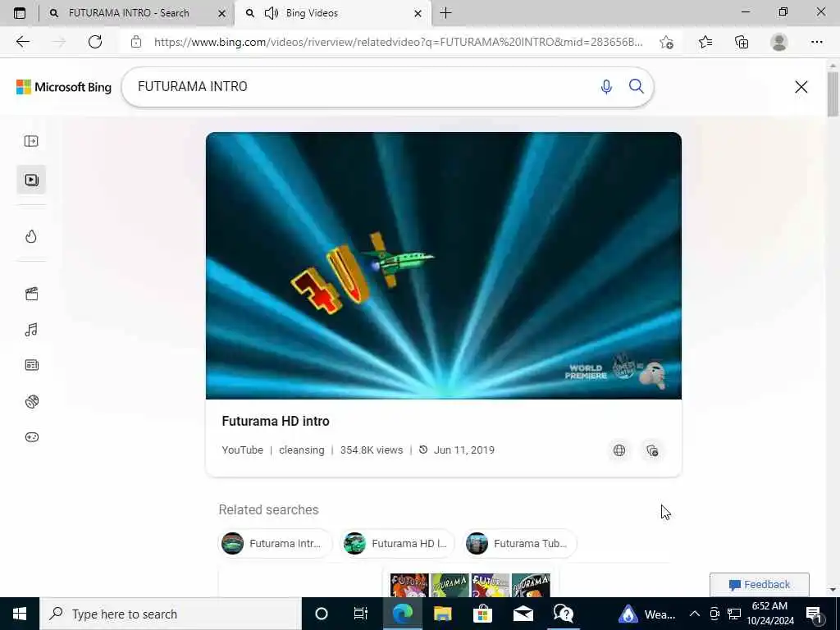Click the page vertical scrollbar
The height and width of the screenshot is (630, 840).
pos(833,94)
